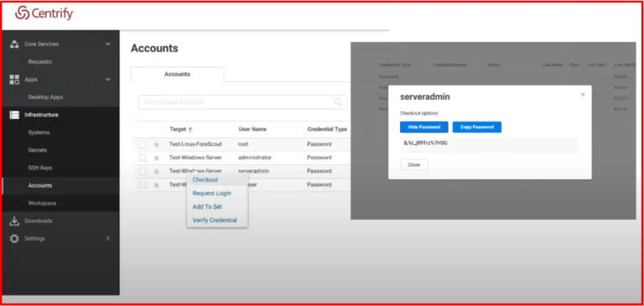Click the Core Services label
This screenshot has width=644, height=306.
[41, 44]
